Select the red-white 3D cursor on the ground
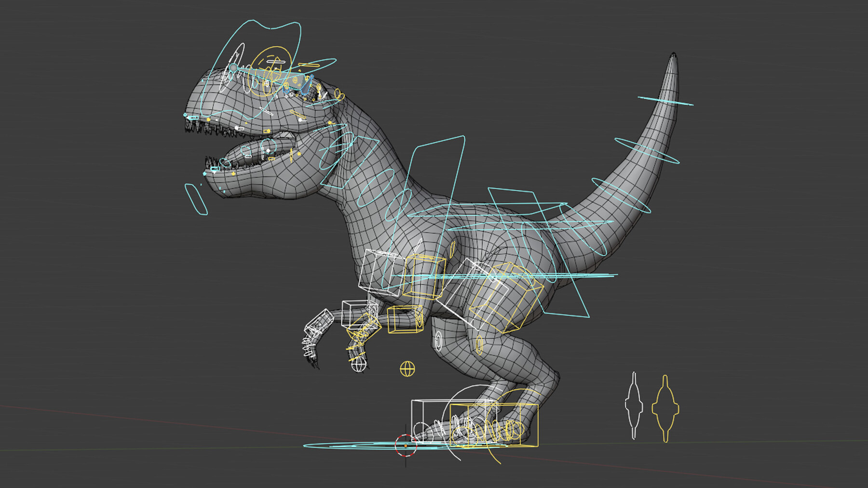Viewport: 868px width, 488px height. 405,447
